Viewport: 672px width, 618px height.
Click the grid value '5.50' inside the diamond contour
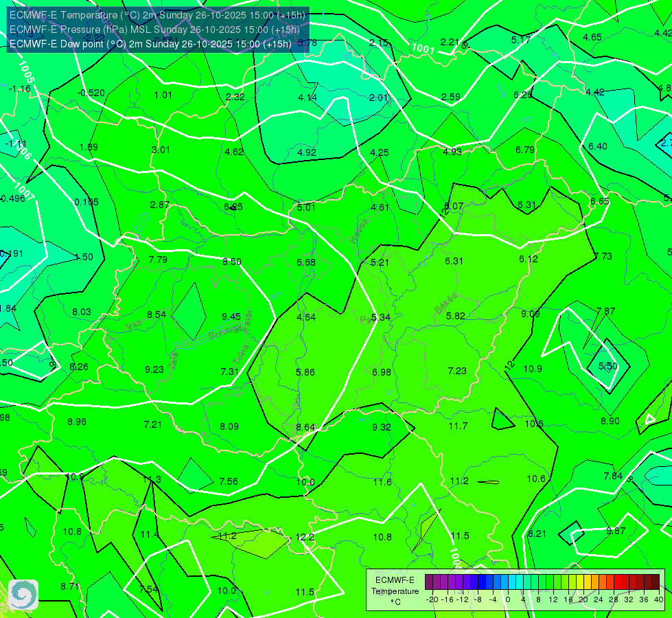point(608,366)
